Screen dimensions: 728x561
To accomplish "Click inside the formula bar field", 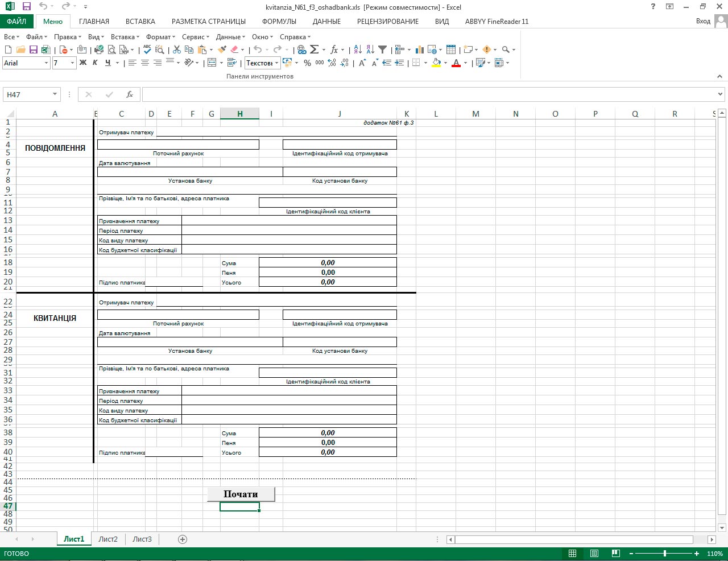I will point(427,94).
